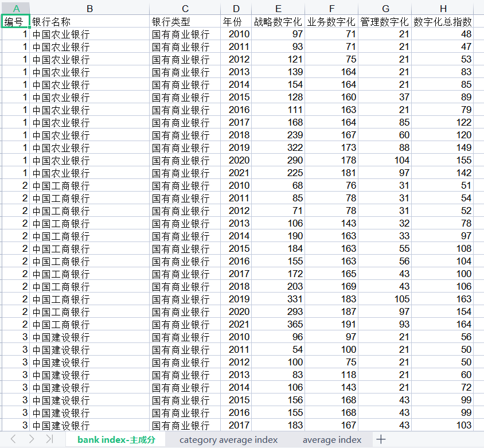This screenshot has height=448, width=484.
Task: Click the 银行名称 header cell
Action: [x=89, y=21]
